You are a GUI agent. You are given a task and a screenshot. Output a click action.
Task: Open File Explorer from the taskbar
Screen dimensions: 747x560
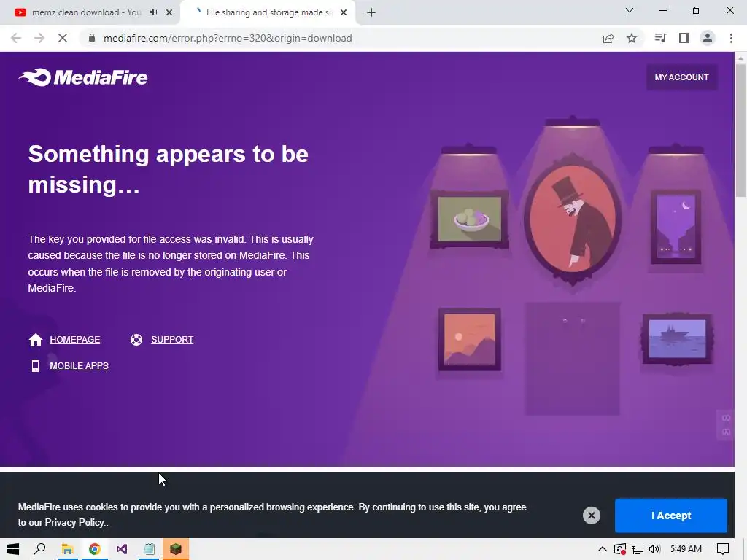pos(67,549)
